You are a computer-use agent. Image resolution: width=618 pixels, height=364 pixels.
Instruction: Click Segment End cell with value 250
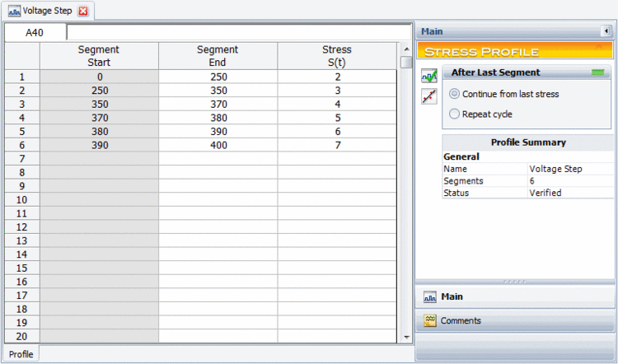pos(218,77)
